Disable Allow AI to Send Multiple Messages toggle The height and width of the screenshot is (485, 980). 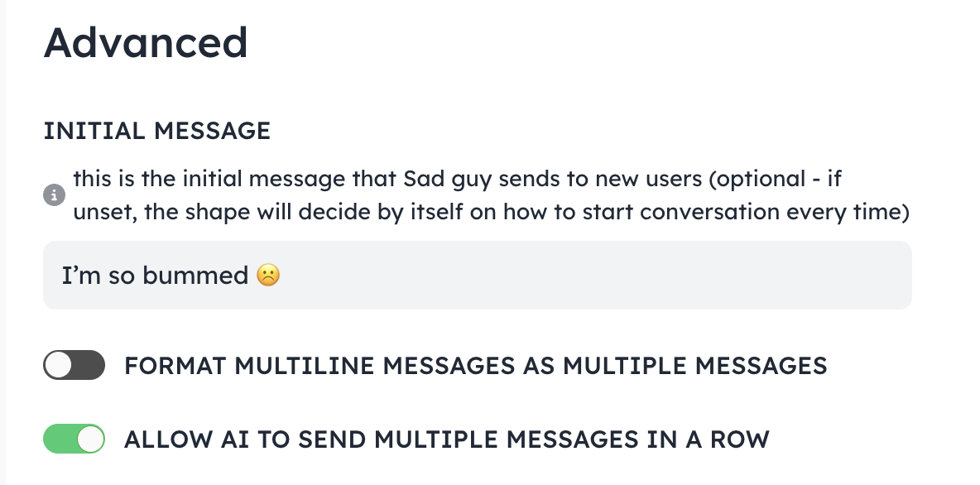coord(74,439)
